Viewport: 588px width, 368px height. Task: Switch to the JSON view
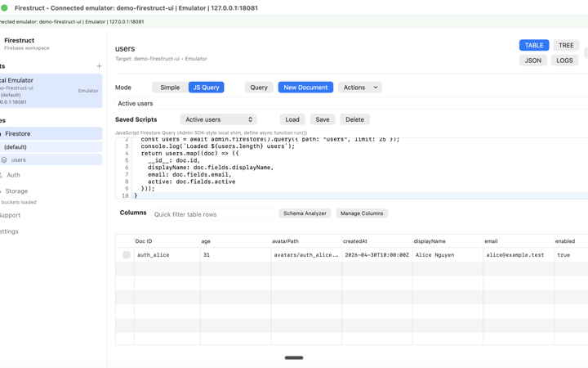coord(532,61)
